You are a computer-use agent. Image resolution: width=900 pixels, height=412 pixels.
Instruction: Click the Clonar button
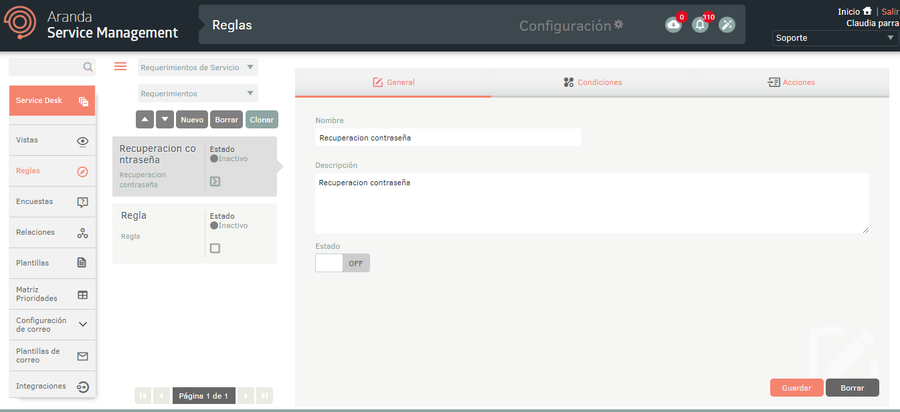[x=262, y=119]
